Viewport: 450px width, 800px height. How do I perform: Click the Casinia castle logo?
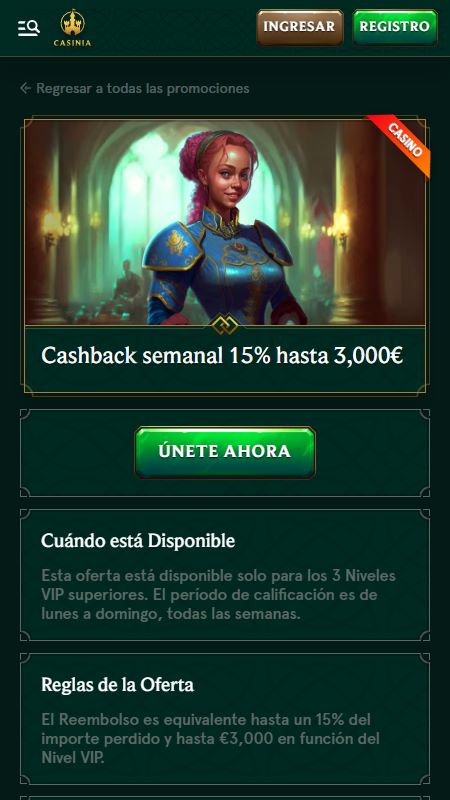pos(72,28)
